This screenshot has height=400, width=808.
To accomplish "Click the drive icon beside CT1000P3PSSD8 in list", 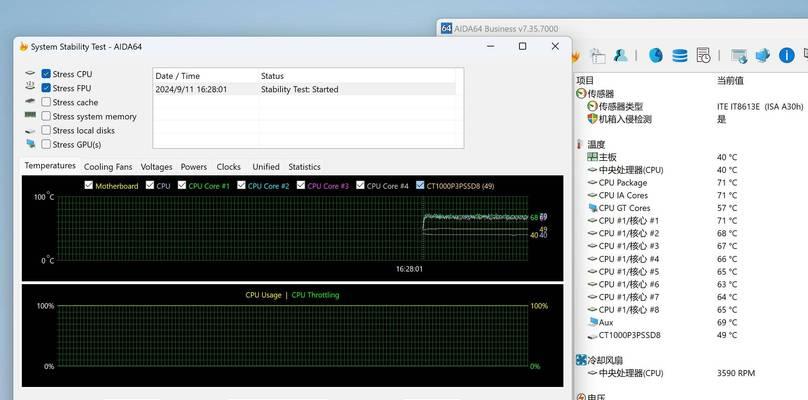I will click(x=593, y=336).
